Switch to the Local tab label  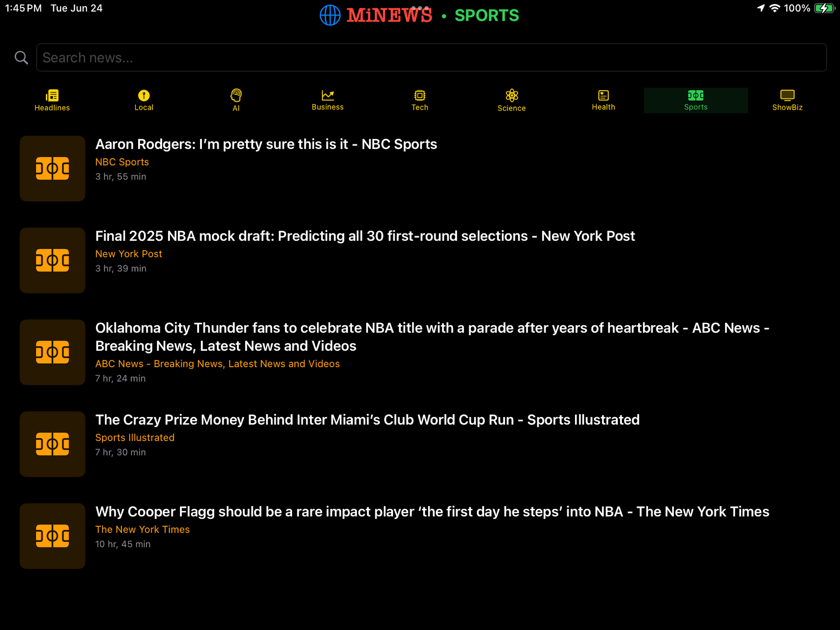pyautogui.click(x=144, y=108)
